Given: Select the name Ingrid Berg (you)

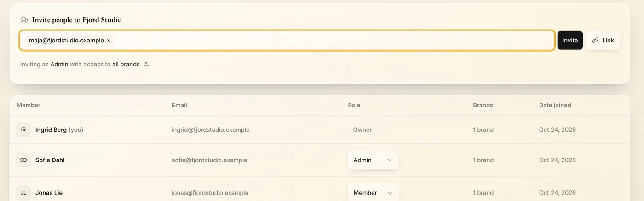Looking at the screenshot, I should click(x=59, y=130).
